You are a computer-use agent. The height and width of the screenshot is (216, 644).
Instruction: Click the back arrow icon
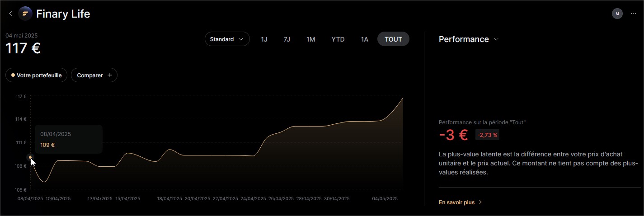[10, 14]
